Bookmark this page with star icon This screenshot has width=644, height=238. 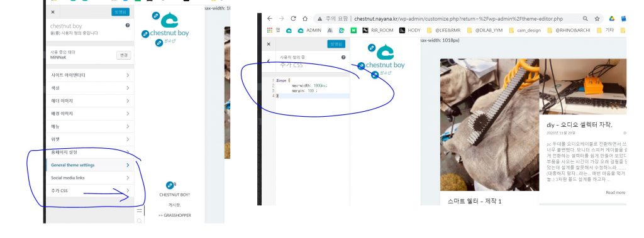(597, 18)
